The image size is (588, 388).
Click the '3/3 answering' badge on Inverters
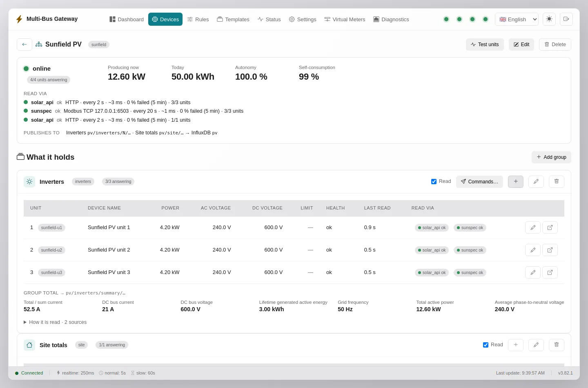pos(118,182)
